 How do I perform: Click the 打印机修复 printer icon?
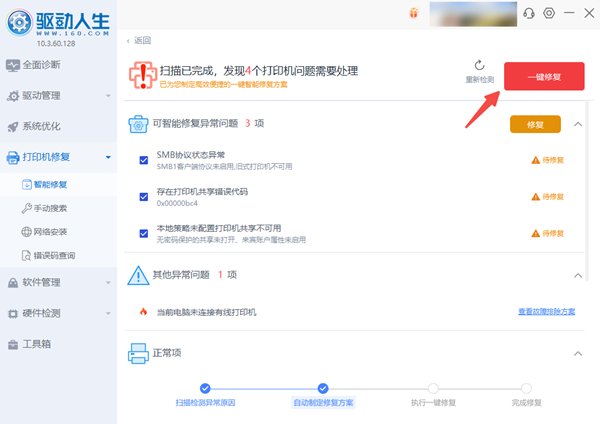click(x=13, y=157)
